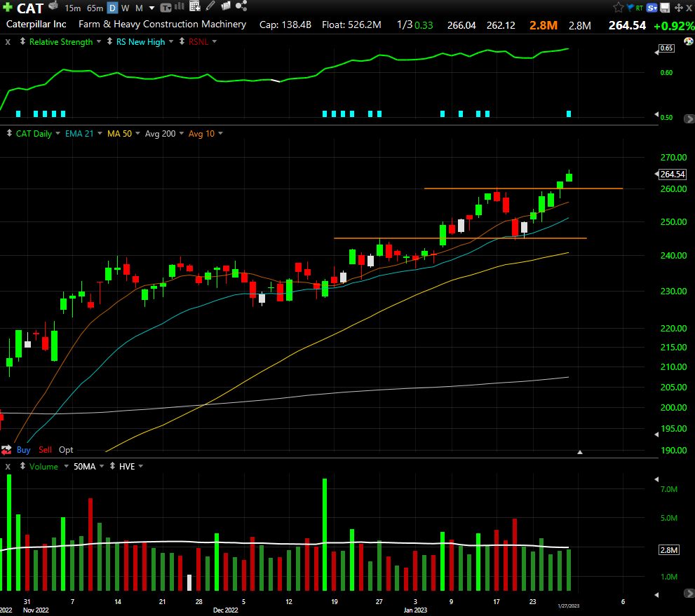
Task: Open the Avg 10 dropdown
Action: [x=220, y=133]
